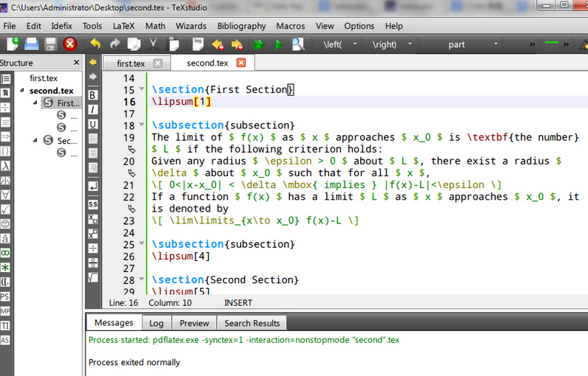Jump to previous error arrow icon
Screen dimensions: 588x376
click(x=218, y=45)
